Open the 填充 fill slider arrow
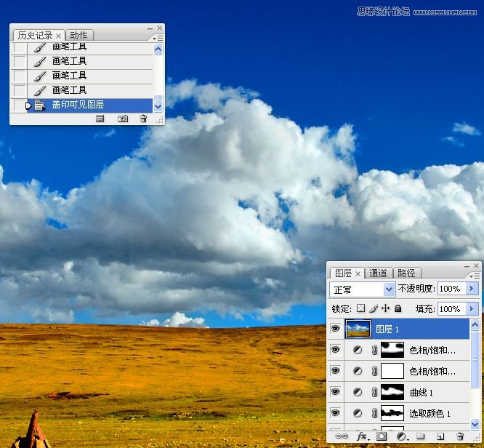The height and width of the screenshot is (448, 484). (472, 308)
